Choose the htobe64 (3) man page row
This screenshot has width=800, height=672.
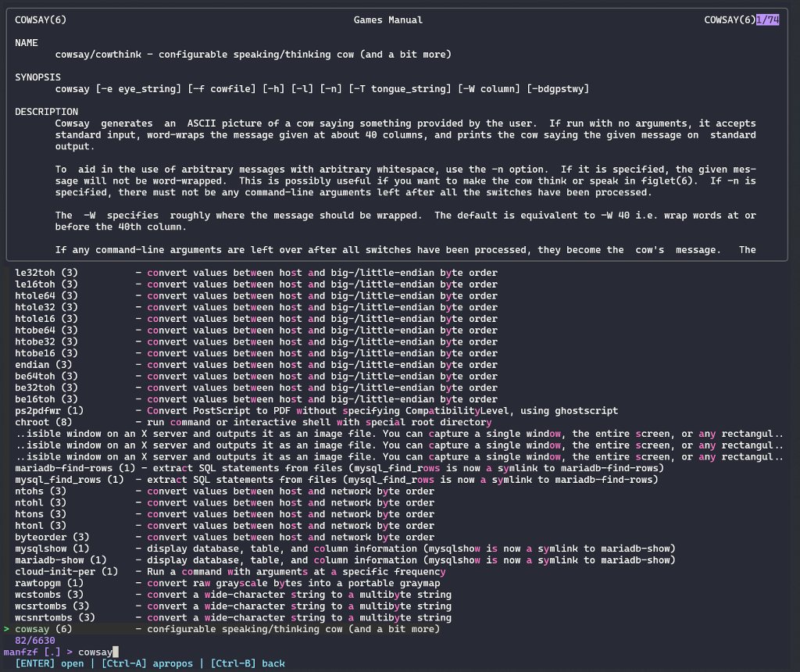pos(256,330)
